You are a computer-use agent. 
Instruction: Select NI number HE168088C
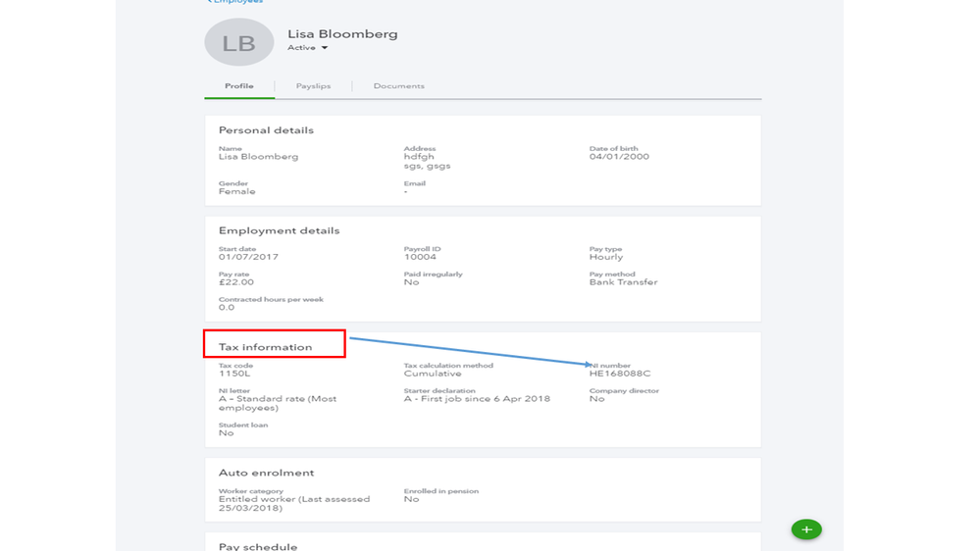[619, 374]
